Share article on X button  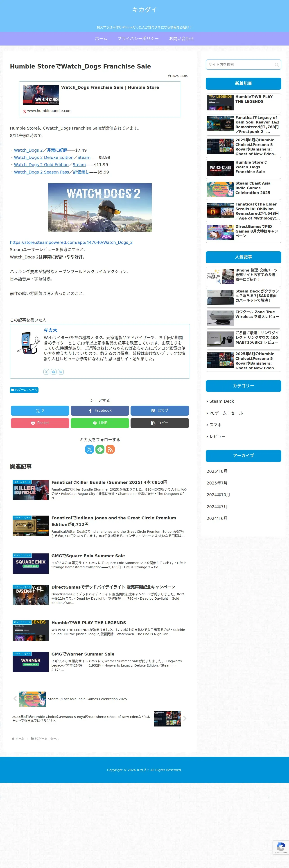point(40,410)
